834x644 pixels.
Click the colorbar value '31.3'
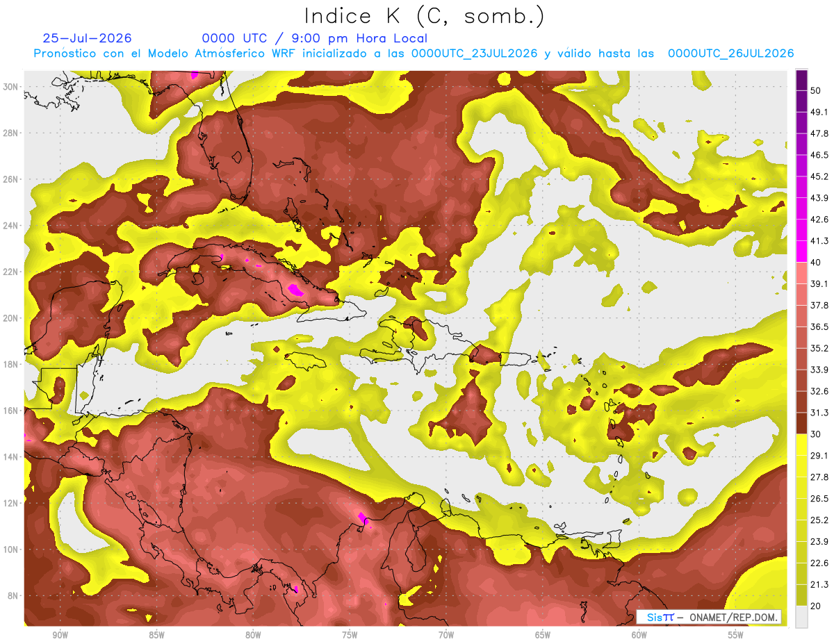[819, 413]
